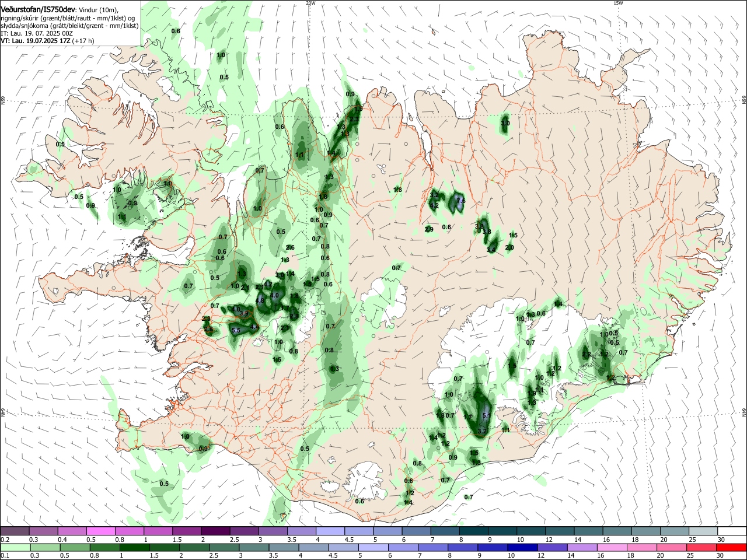Click the 4–4.5 lavender swatch in the upper legend row
747x560 pixels.
tap(330, 531)
